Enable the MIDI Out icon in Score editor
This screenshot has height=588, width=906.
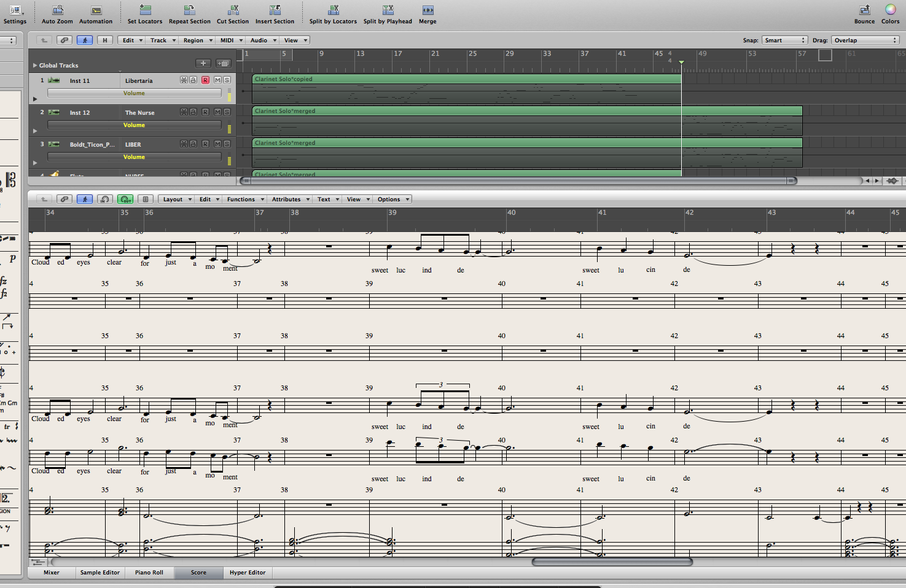125,199
